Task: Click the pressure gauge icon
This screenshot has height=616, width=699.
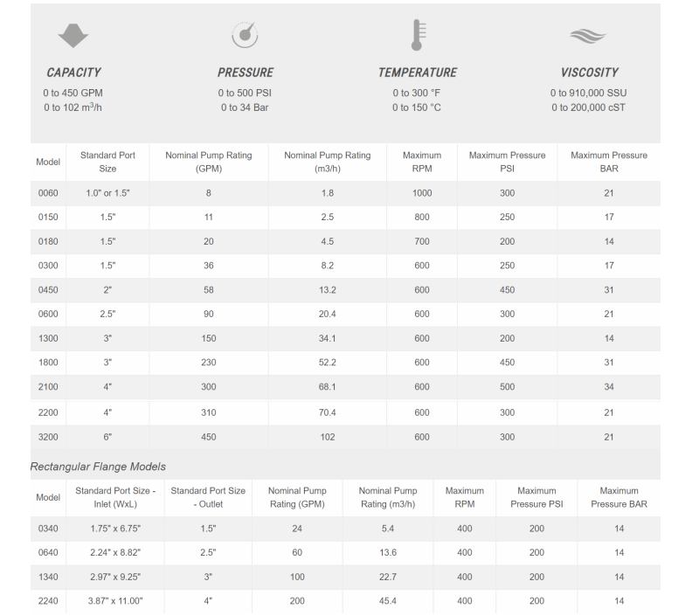Action: (x=245, y=35)
